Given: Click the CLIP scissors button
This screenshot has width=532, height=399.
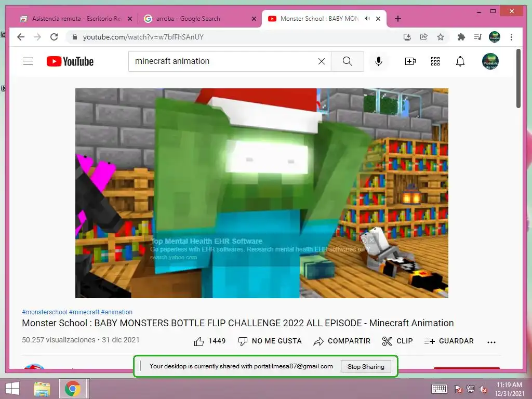Looking at the screenshot, I should click(397, 341).
